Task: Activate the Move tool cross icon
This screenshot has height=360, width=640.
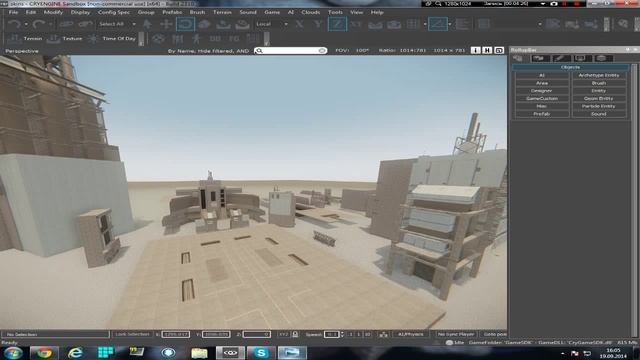Action: click(166, 24)
